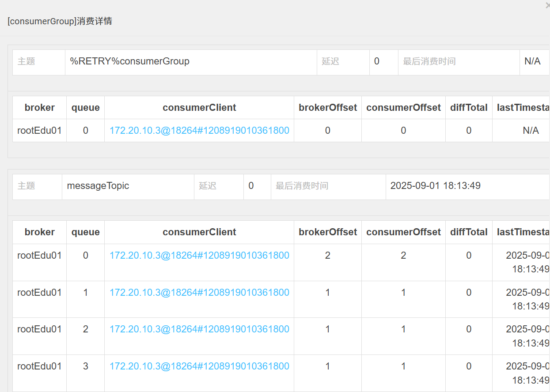Select the 2025-09-01 18:13:49 last consume time
Image resolution: width=550 pixels, height=392 pixels.
pyautogui.click(x=435, y=186)
